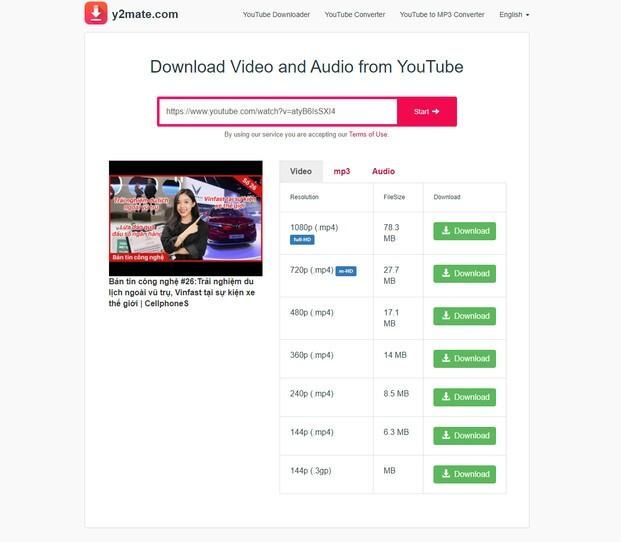
Task: Click Download button for 1080p mp4
Action: 464,231
